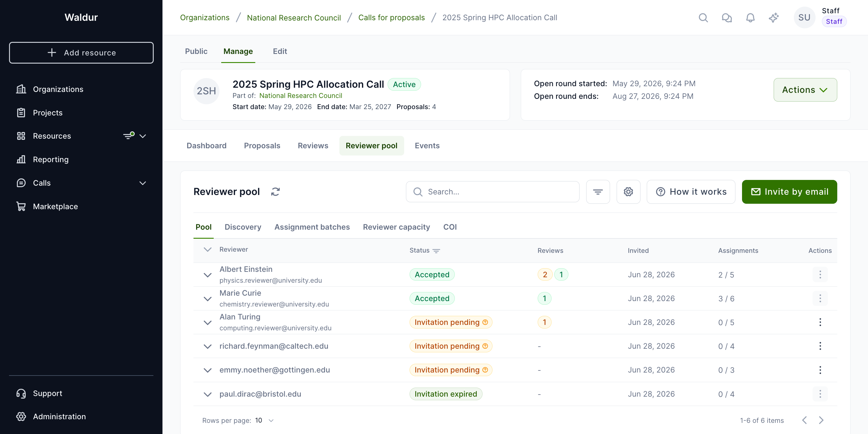Open the Proposals tab
868x434 pixels.
[262, 146]
